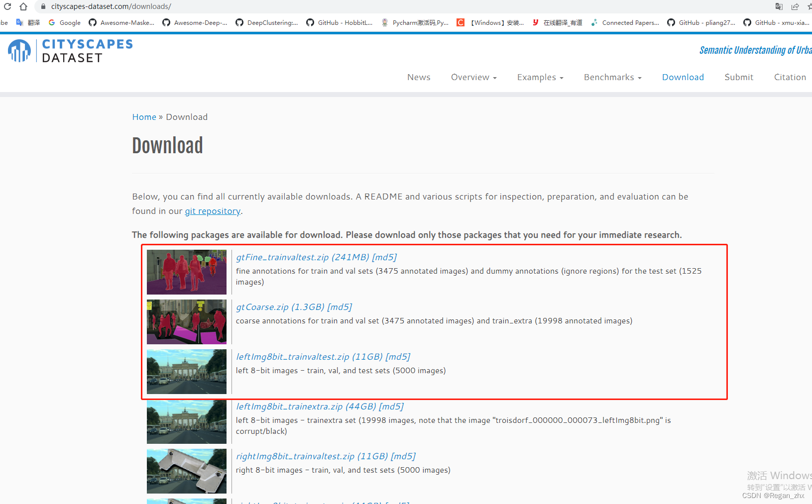Go to the browser home page icon
This screenshot has height=504, width=812.
pyautogui.click(x=23, y=6)
